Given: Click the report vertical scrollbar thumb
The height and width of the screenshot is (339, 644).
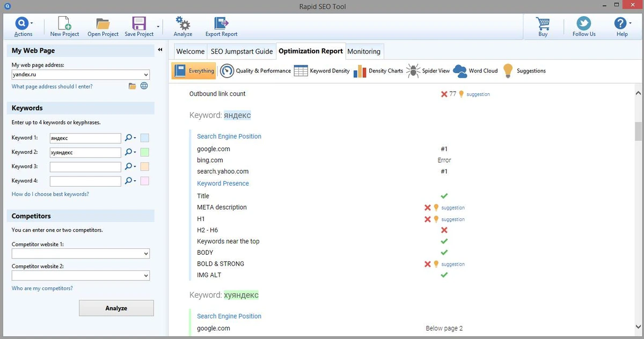Looking at the screenshot, I should 639,130.
